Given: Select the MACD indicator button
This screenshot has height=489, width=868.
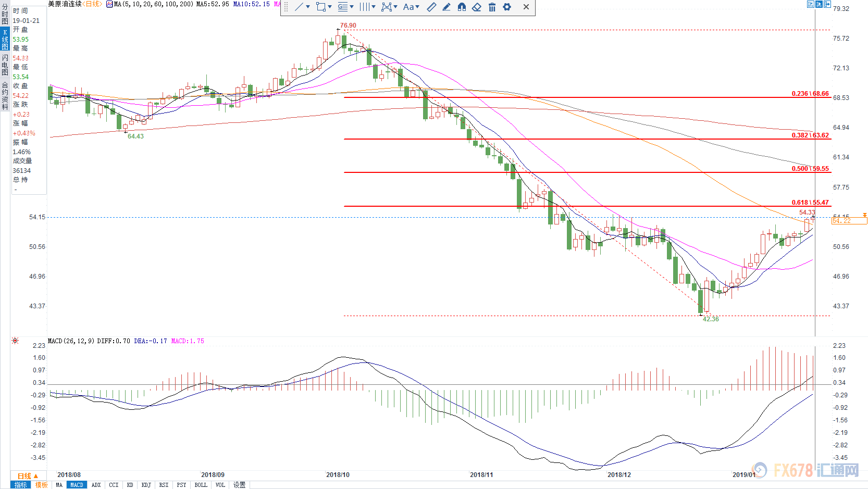Looking at the screenshot, I should (77, 485).
